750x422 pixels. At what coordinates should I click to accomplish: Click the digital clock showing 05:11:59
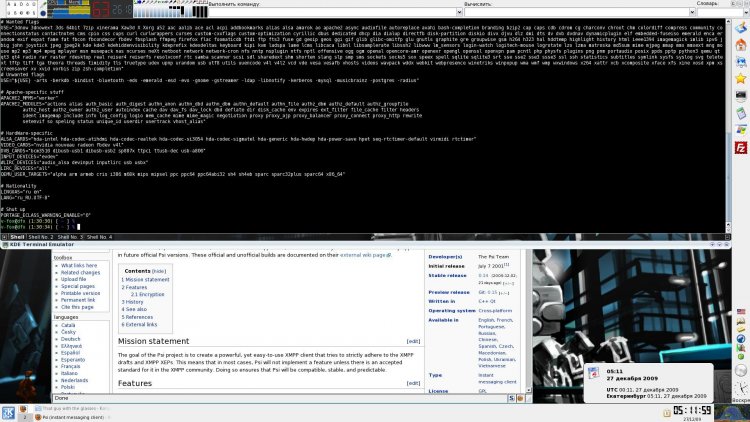(692, 411)
